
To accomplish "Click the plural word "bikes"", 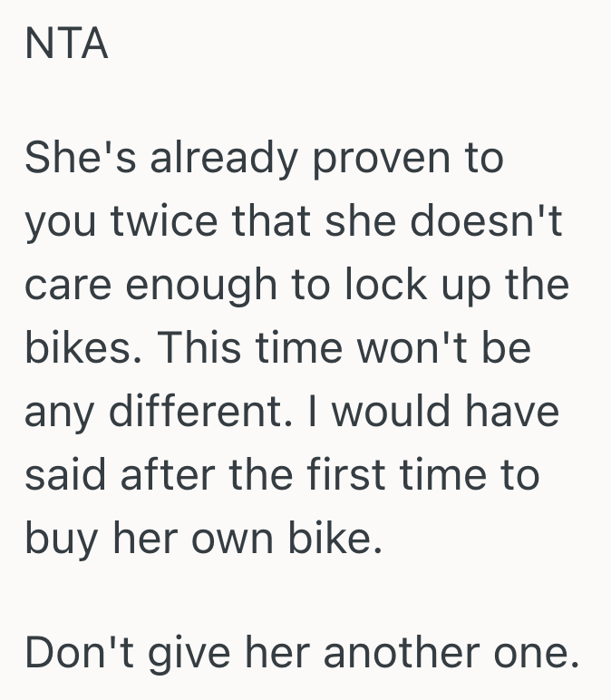I will pos(77,349).
